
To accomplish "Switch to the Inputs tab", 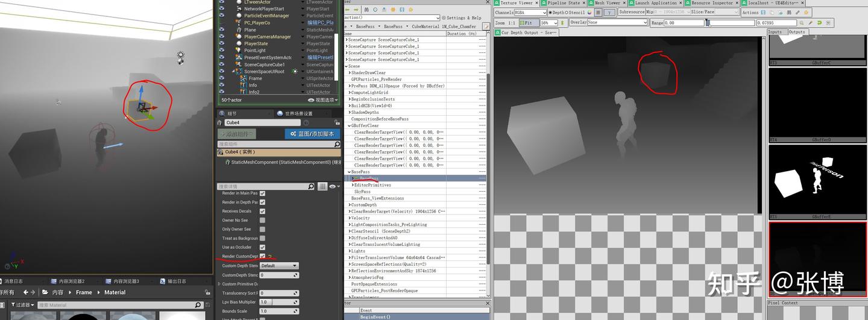I will 775,32.
